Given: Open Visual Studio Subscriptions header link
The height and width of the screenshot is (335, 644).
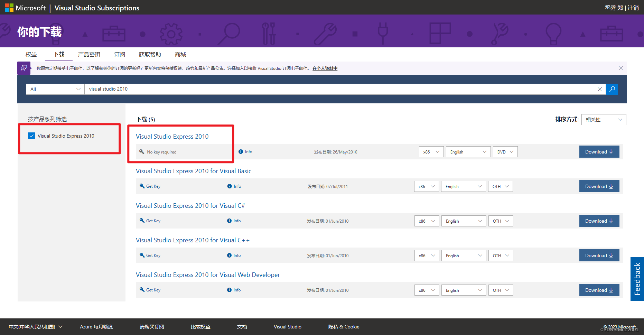Looking at the screenshot, I should [x=97, y=8].
